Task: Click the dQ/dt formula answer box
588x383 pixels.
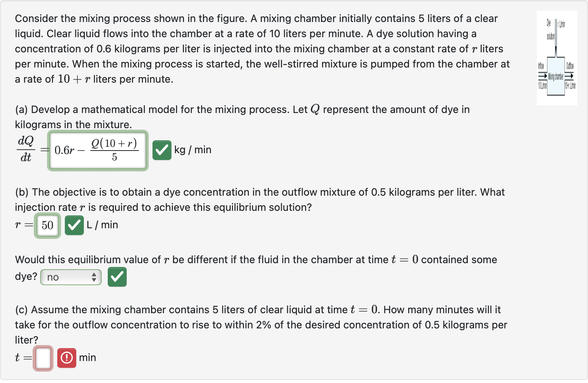Action: point(97,150)
